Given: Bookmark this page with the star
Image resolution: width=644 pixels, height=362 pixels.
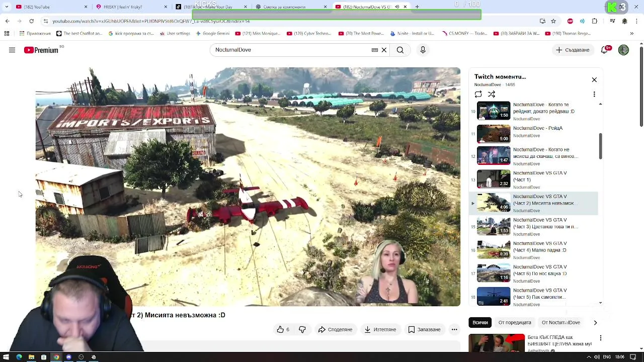Looking at the screenshot, I should tap(553, 21).
